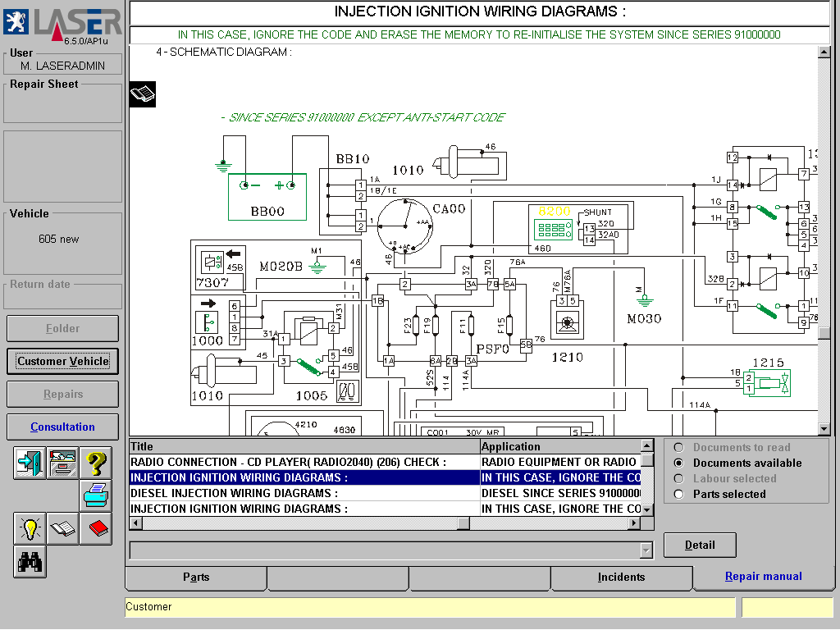Open the Parts tab
840x630 pixels.
pos(196,577)
